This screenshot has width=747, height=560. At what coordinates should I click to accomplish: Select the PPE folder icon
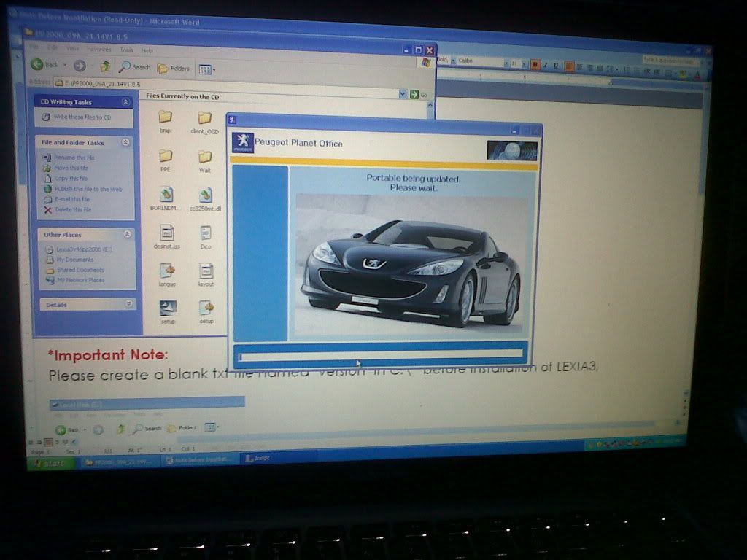pyautogui.click(x=166, y=156)
